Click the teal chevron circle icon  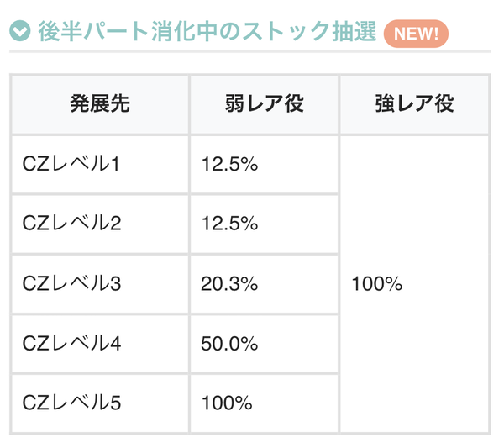pos(20,31)
